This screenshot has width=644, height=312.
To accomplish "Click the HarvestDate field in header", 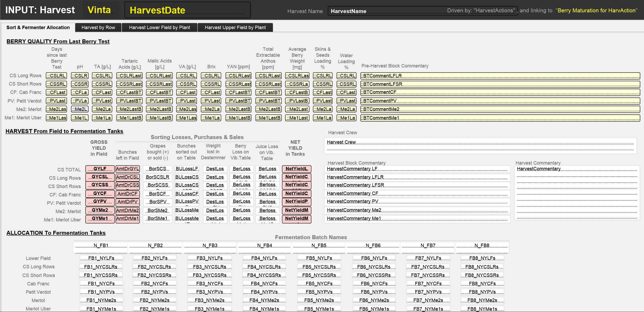I will pos(187,10).
